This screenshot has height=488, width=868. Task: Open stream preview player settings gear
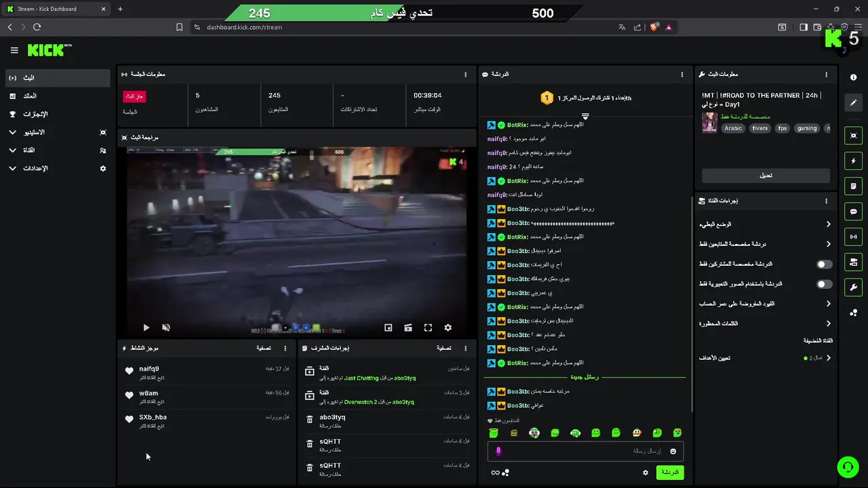click(x=448, y=327)
